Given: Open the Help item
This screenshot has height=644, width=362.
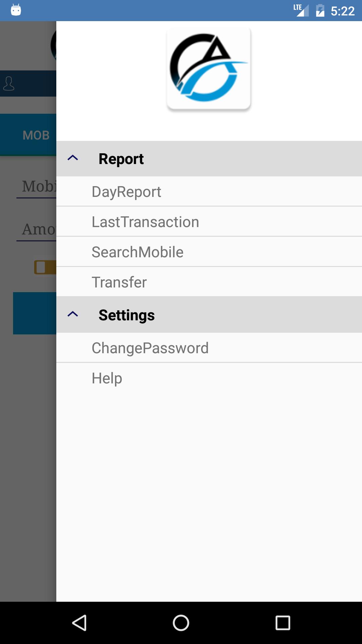Looking at the screenshot, I should [x=107, y=378].
